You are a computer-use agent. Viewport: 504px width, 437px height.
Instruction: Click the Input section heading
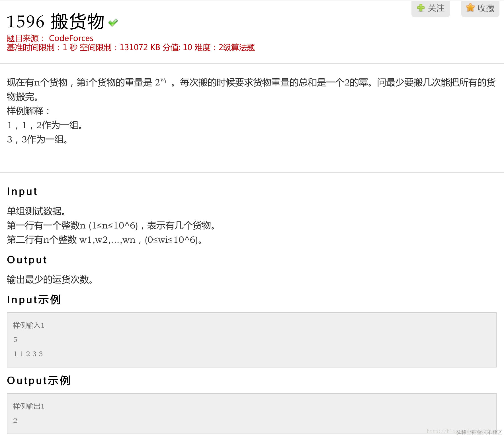[x=22, y=191]
